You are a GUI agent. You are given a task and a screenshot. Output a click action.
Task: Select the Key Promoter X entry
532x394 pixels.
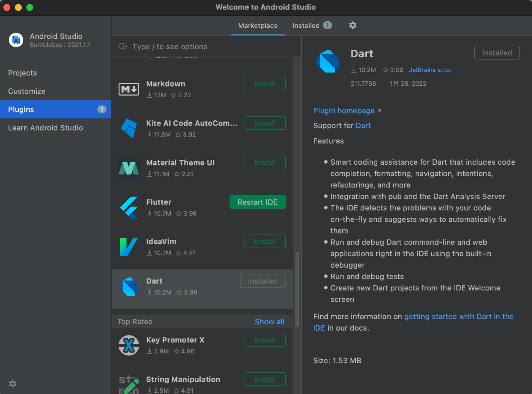click(x=175, y=340)
